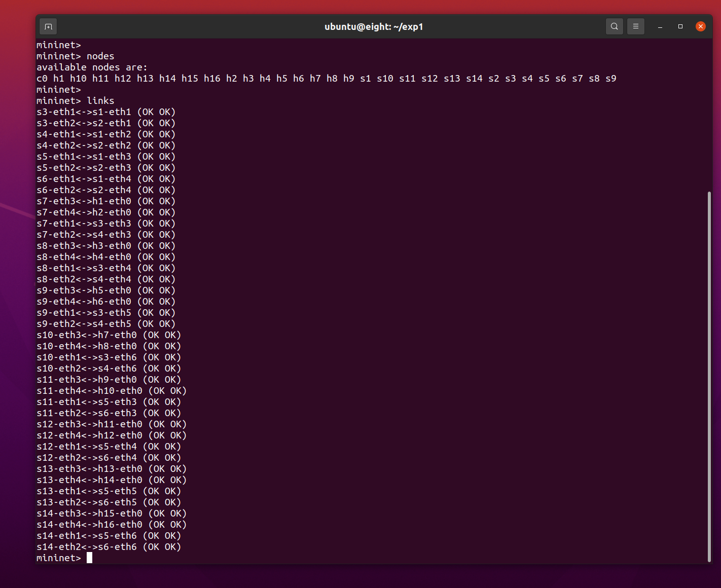Click the line s12-eth2<->s6-eth4

click(x=109, y=458)
